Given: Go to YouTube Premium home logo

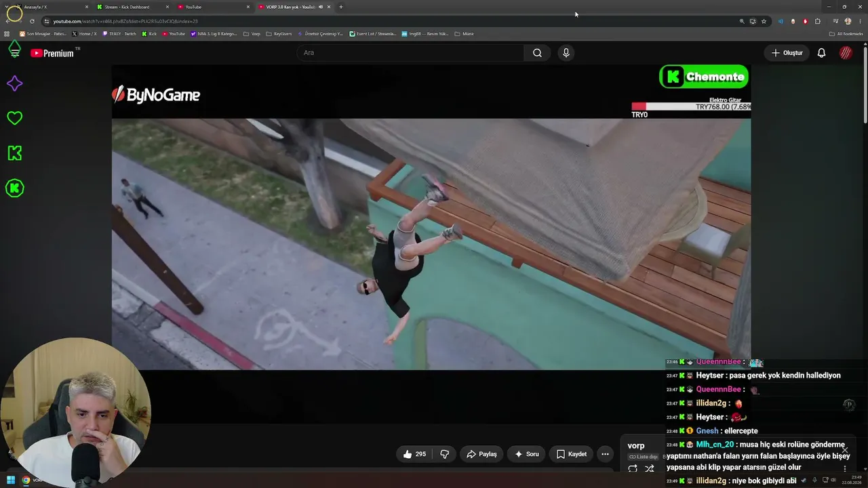Looking at the screenshot, I should click(x=52, y=53).
